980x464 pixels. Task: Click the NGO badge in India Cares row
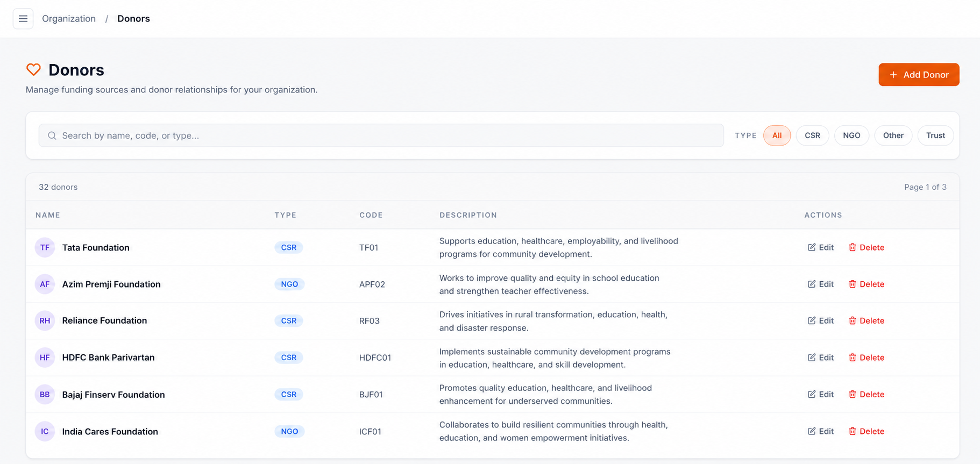click(289, 431)
